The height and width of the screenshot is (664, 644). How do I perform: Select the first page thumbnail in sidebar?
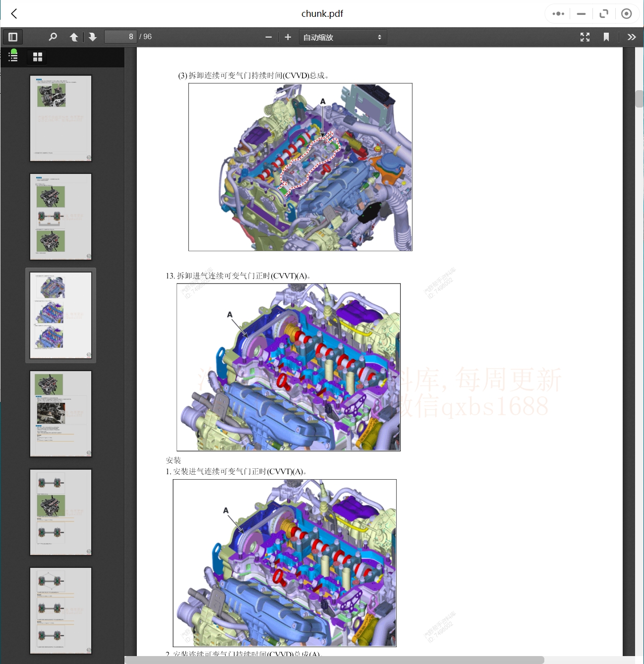tap(60, 118)
